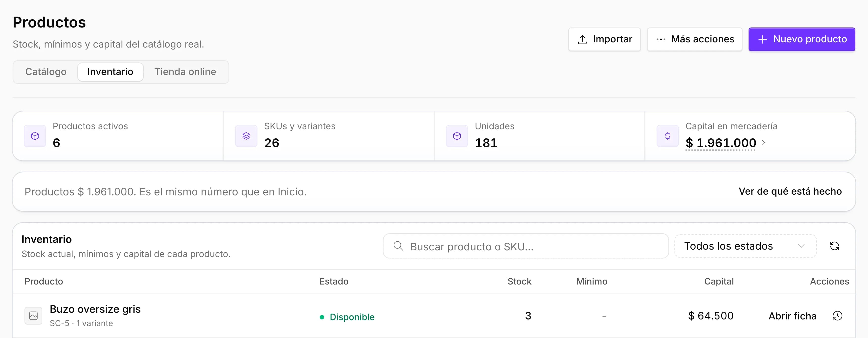This screenshot has width=868, height=338.
Task: Click the Producto column header
Action: 44,281
